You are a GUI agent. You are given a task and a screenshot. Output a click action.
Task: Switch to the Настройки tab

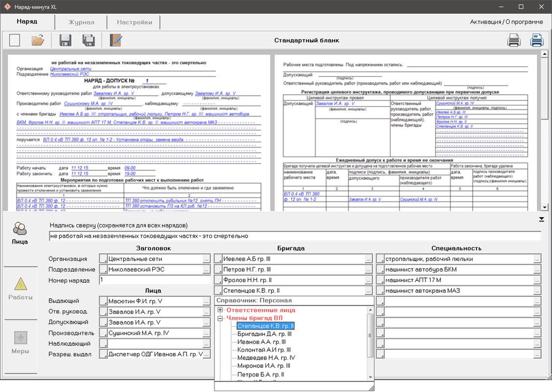135,22
